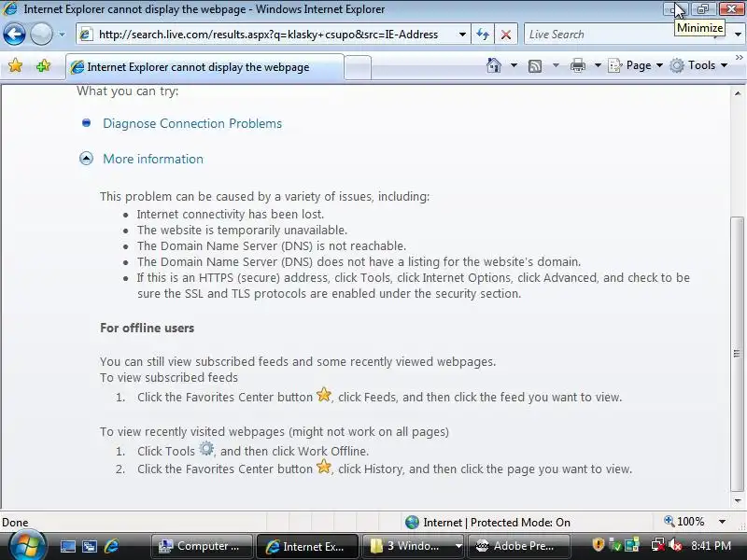Click the 8:41 PM clock
This screenshot has height=560, width=747.
(x=712, y=545)
